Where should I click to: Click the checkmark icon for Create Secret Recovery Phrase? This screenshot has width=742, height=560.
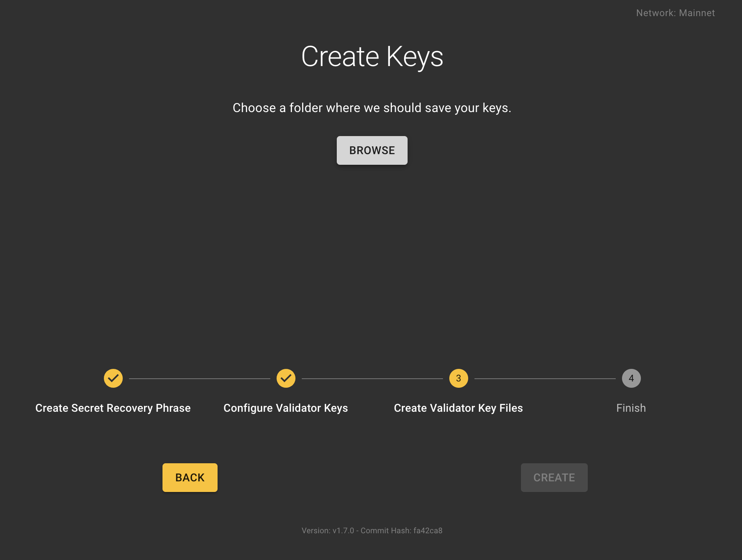click(113, 378)
